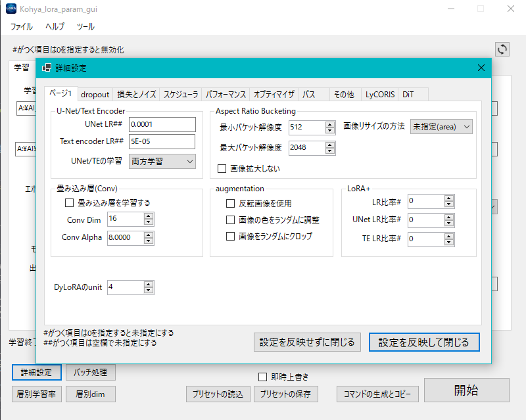
Task: Click the refresh icon at top right
Action: pyautogui.click(x=502, y=49)
